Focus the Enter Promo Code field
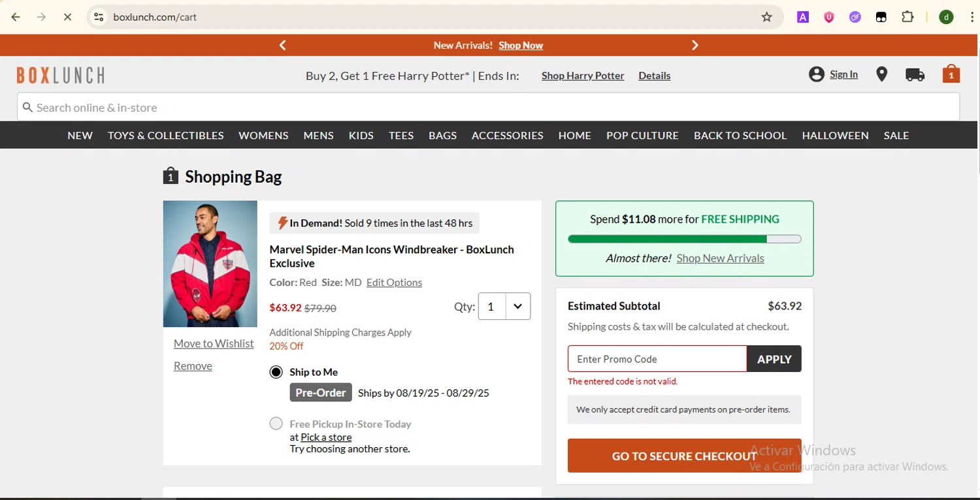 coord(657,359)
